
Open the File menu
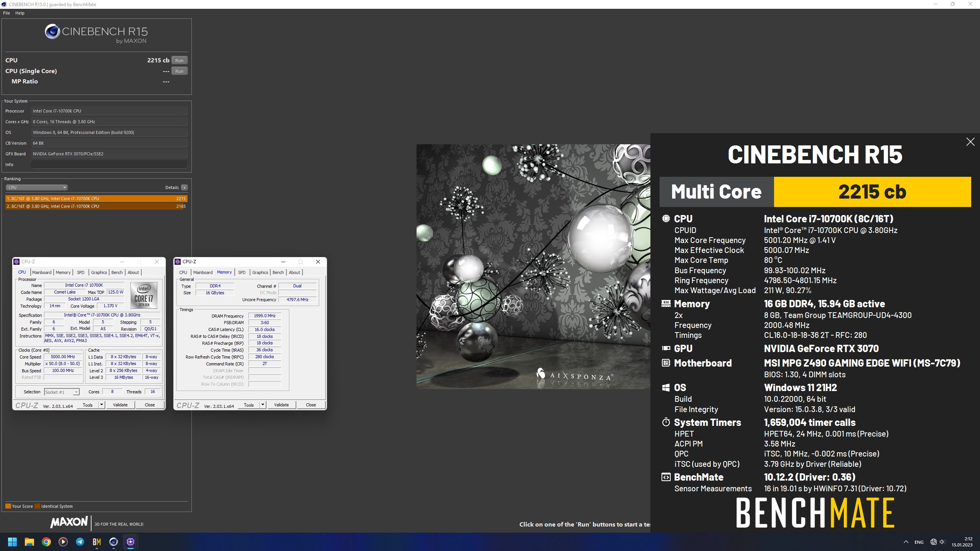point(7,13)
